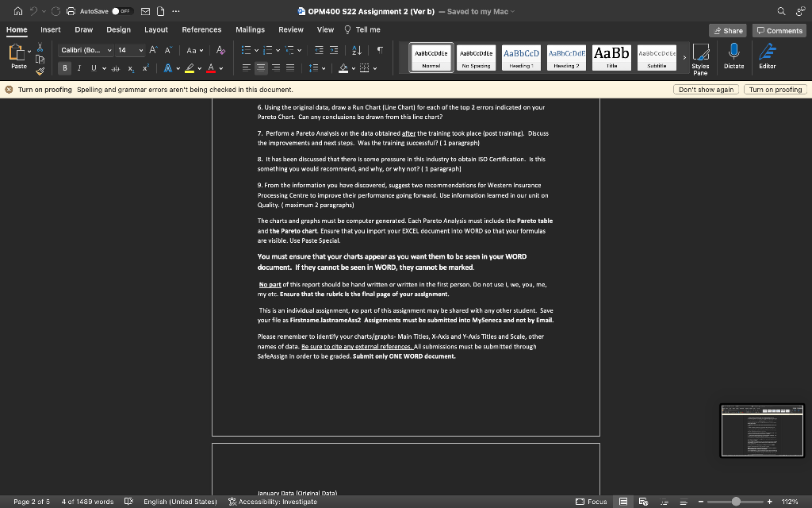Click the Redo icon in title bar

tap(56, 11)
